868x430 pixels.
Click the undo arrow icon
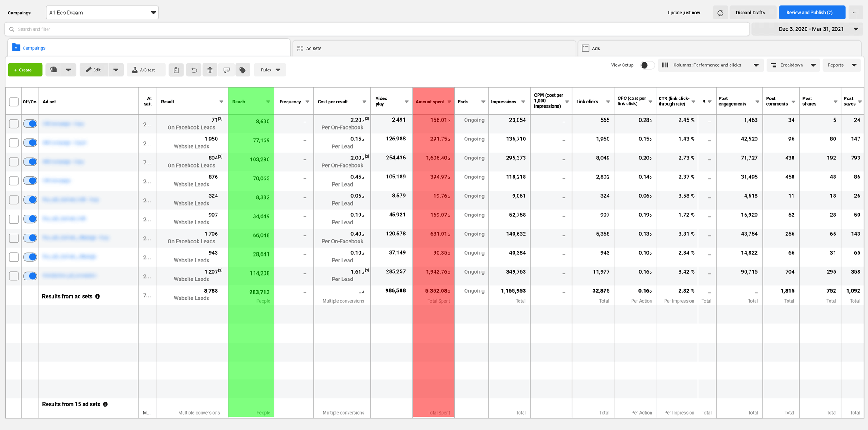click(x=194, y=70)
